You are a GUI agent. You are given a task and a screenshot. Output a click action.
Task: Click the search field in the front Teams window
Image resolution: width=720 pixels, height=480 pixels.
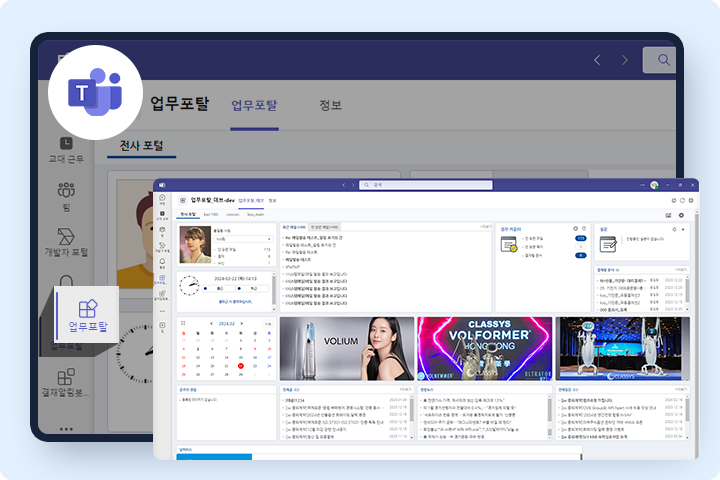pos(426,185)
